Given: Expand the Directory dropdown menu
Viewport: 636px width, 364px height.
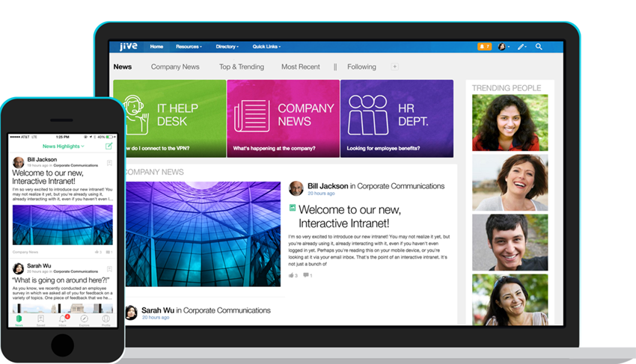Looking at the screenshot, I should point(228,46).
